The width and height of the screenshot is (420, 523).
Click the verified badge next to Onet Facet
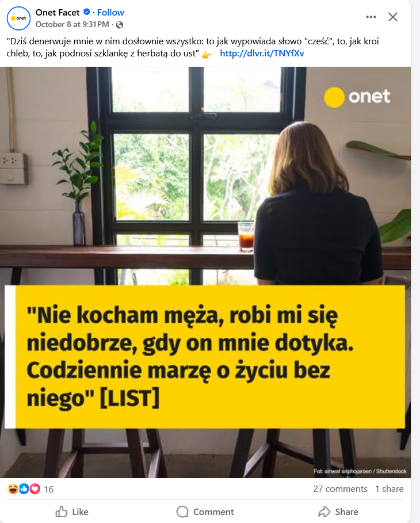click(86, 12)
